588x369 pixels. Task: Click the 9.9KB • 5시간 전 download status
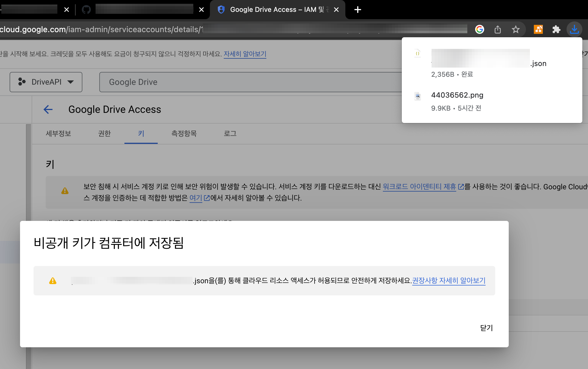pos(456,108)
